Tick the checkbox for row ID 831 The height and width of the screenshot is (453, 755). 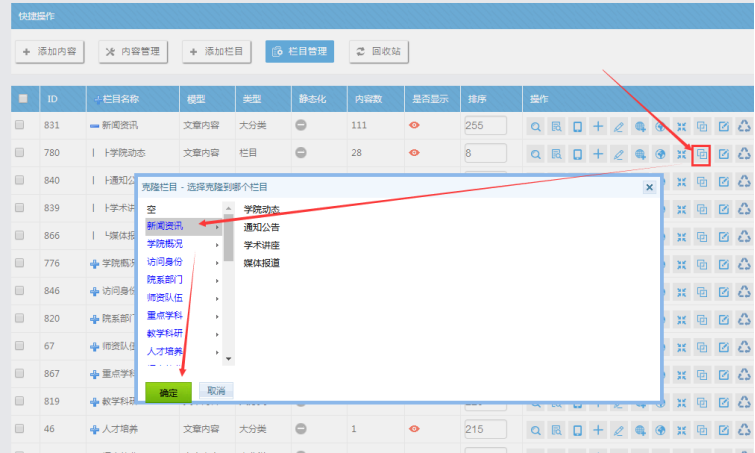pos(20,125)
